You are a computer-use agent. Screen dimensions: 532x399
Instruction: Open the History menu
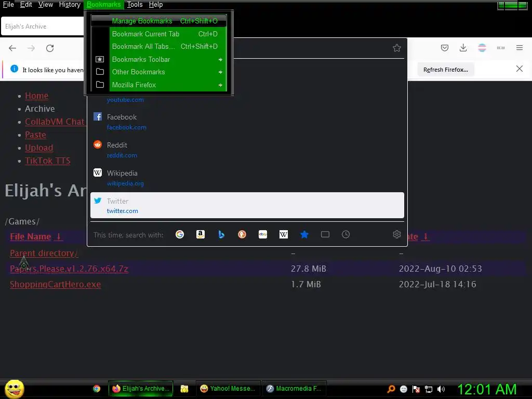[70, 4]
